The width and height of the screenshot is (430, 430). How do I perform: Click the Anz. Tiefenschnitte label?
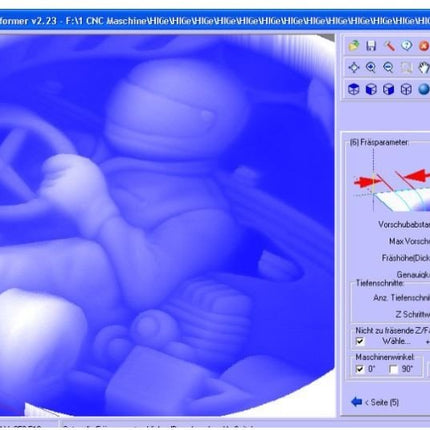(x=401, y=298)
